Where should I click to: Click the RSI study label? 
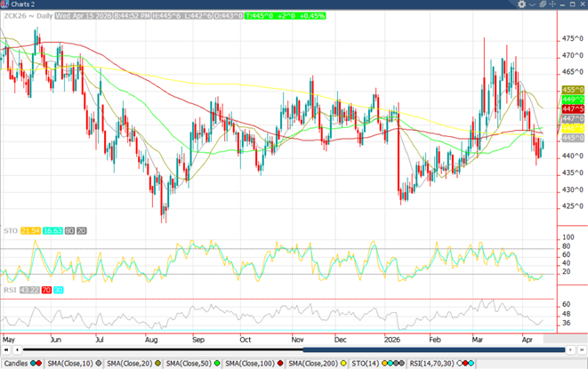coord(9,289)
